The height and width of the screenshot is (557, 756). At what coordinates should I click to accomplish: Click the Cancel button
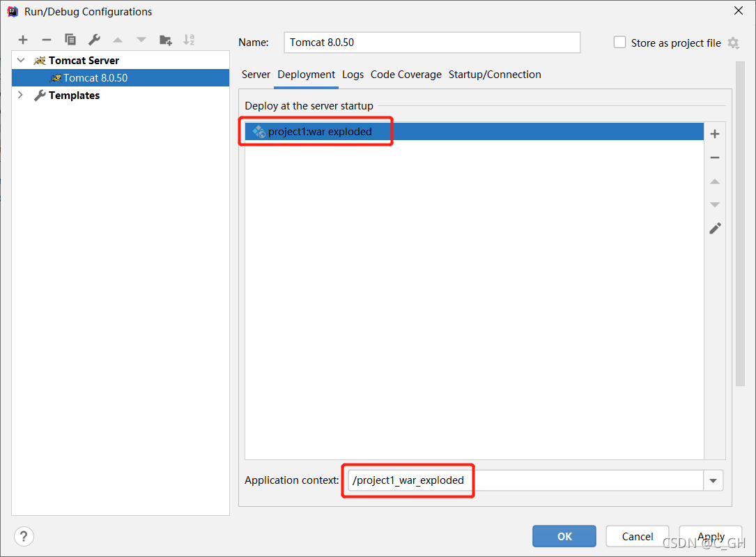(x=638, y=536)
